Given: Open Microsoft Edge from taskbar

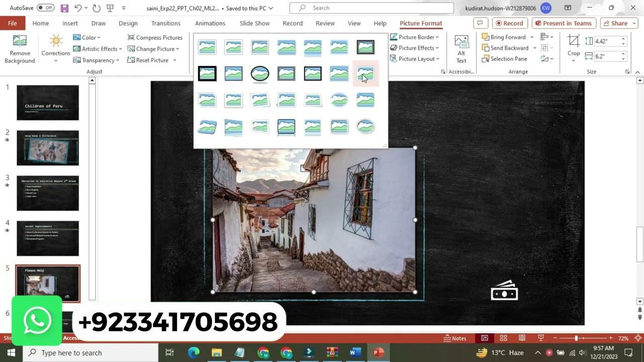Looking at the screenshot, I should [x=194, y=352].
